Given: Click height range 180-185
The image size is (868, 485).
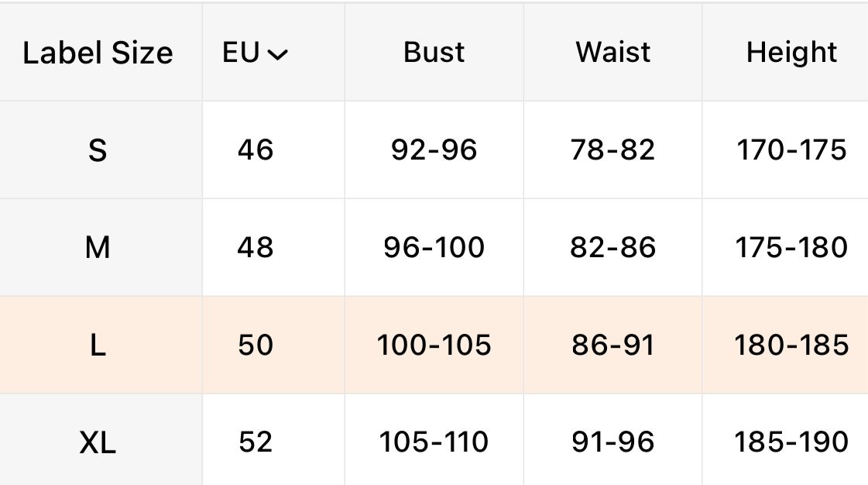Looking at the screenshot, I should 791,345.
